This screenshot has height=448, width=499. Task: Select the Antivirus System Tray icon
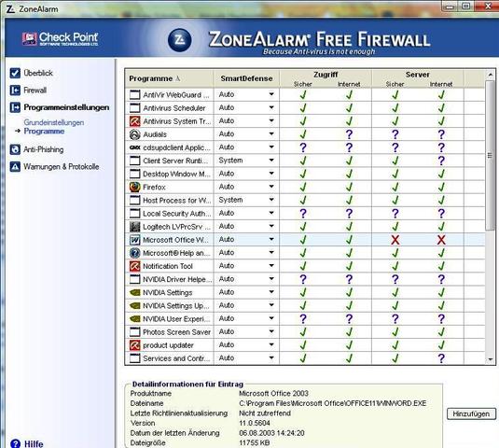(x=135, y=121)
